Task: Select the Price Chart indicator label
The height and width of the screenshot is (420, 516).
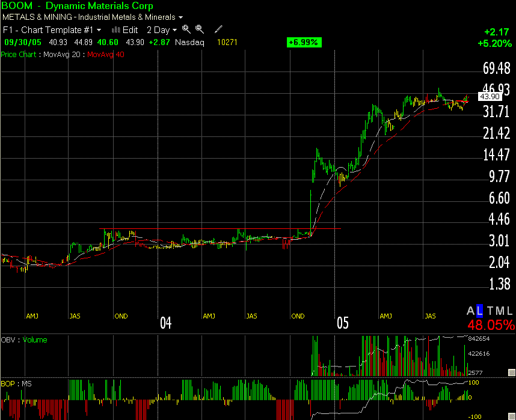Action: click(x=18, y=54)
